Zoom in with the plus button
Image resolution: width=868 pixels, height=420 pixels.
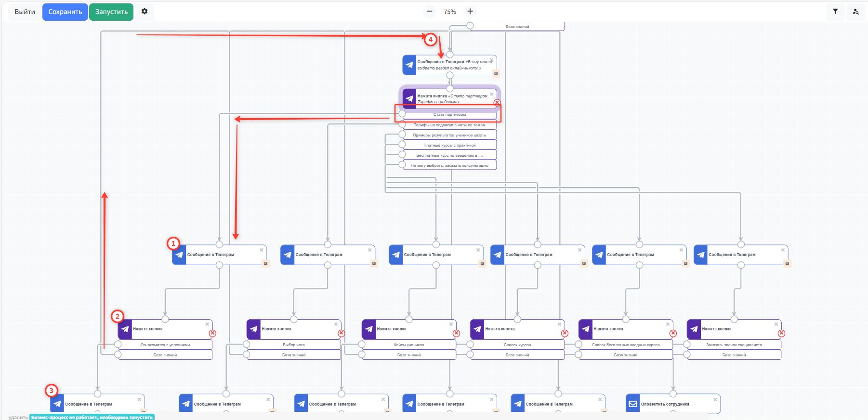[x=470, y=12]
